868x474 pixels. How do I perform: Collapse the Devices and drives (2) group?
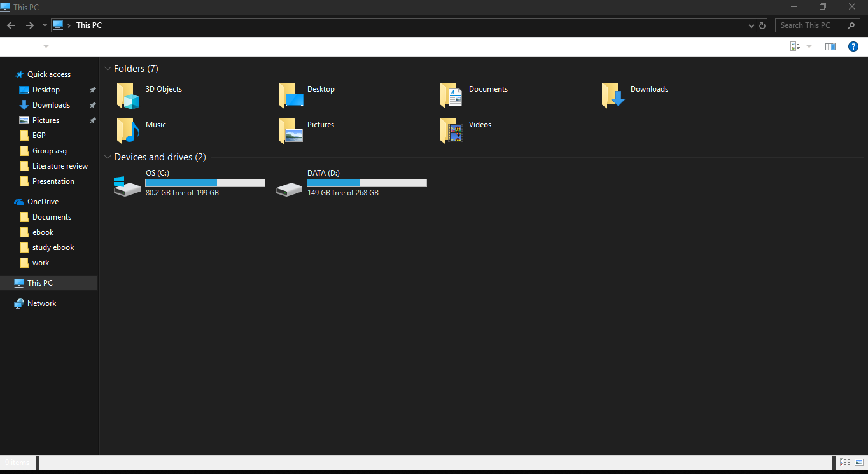[x=107, y=157]
